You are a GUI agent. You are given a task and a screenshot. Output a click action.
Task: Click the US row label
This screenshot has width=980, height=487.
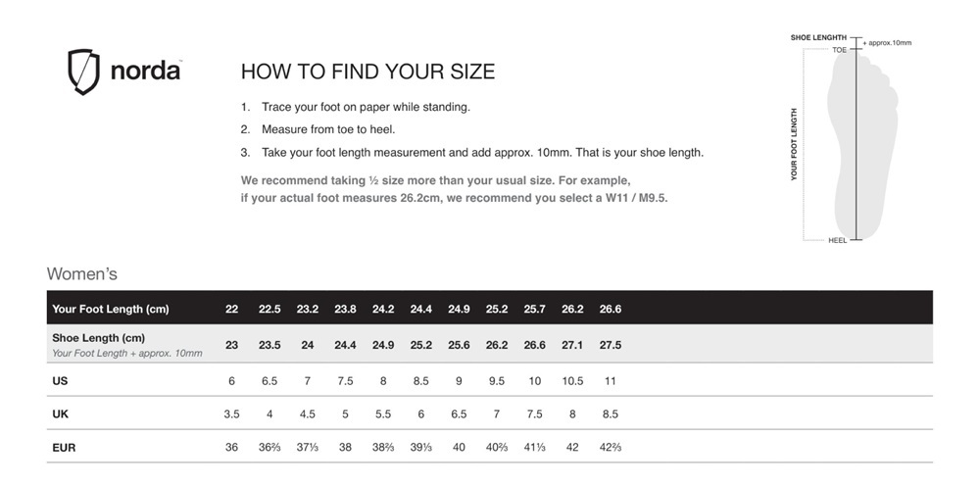point(60,379)
